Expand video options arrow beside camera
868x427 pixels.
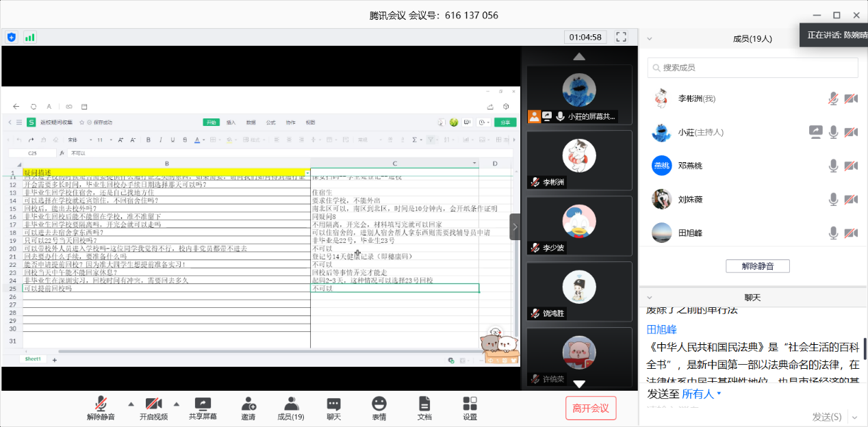click(176, 403)
